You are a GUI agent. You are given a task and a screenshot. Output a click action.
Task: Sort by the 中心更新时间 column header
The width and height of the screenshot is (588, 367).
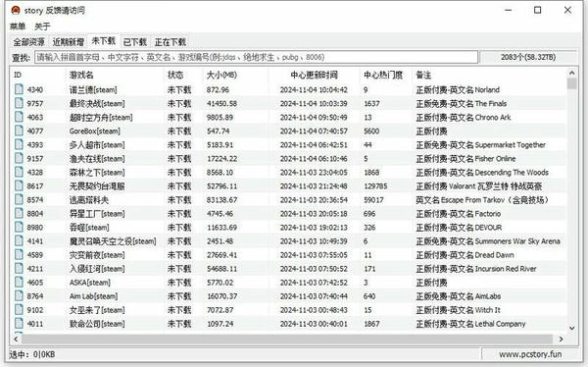tap(315, 75)
